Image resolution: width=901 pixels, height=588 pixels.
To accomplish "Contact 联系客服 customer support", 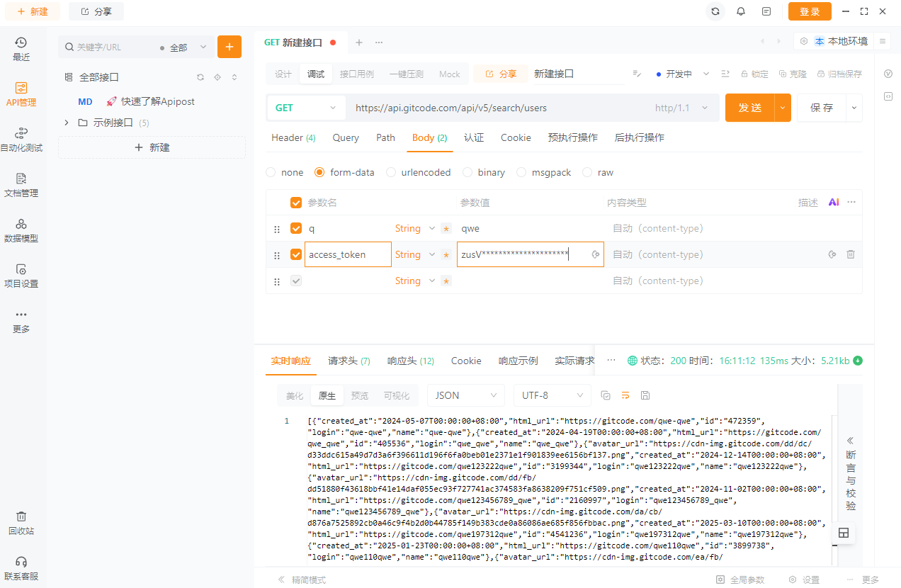I will pos(21,568).
